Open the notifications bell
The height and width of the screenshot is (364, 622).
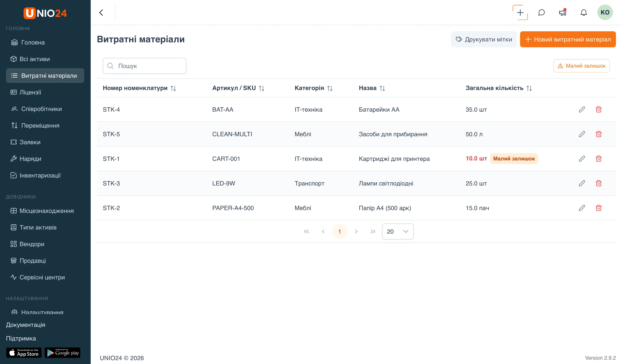[584, 12]
